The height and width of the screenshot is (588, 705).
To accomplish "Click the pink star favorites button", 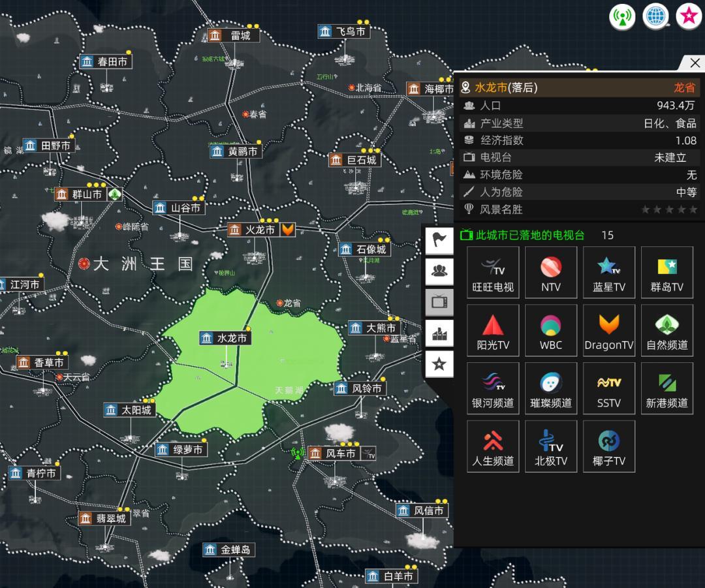I will point(689,16).
